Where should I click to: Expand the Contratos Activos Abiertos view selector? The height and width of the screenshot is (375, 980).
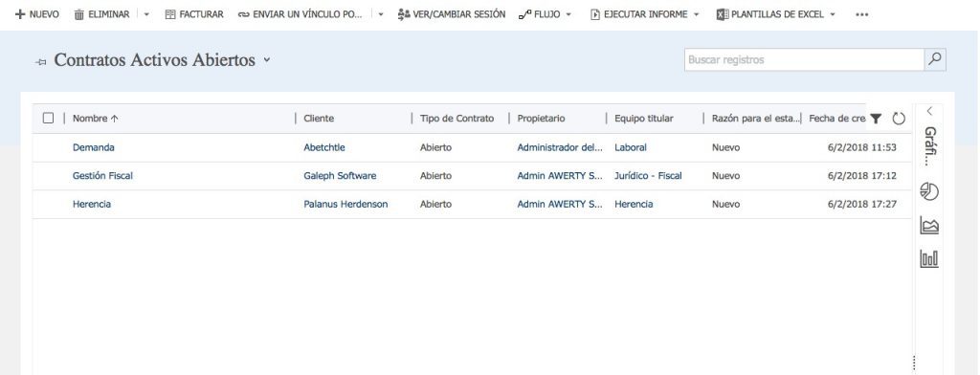pyautogui.click(x=267, y=60)
